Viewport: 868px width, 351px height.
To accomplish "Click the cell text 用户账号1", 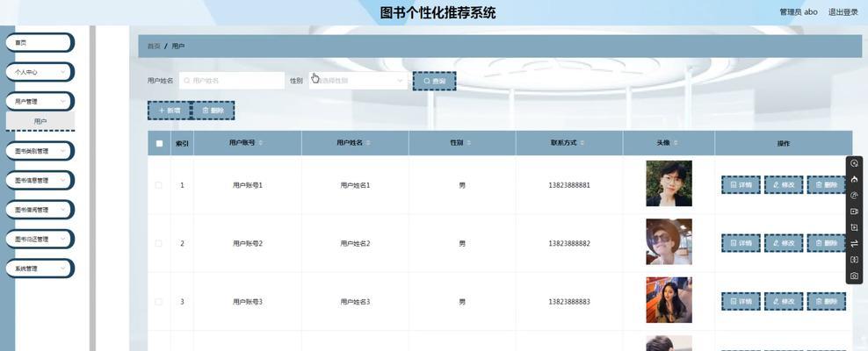I will [248, 185].
